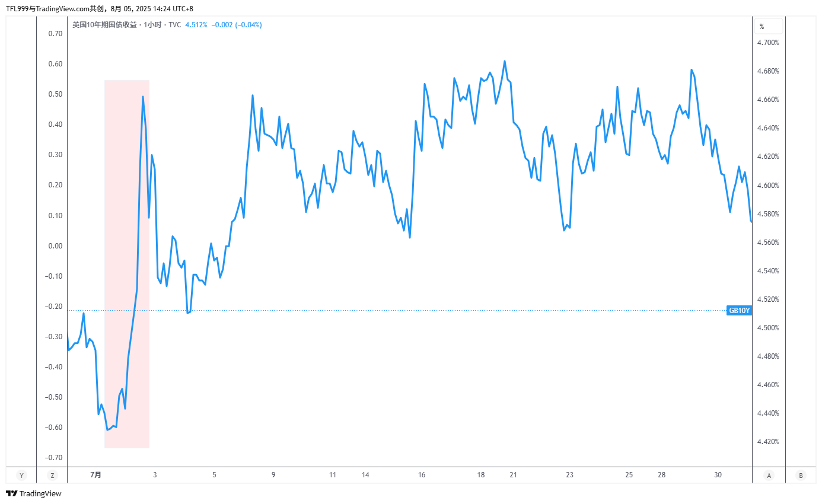Image resolution: width=822 pixels, height=504 pixels.
Task: Click the A scale badge icon
Action: coord(769,475)
